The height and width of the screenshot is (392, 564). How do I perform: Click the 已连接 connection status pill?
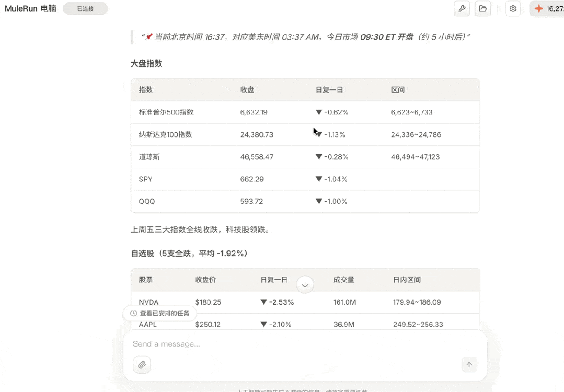[x=85, y=8]
